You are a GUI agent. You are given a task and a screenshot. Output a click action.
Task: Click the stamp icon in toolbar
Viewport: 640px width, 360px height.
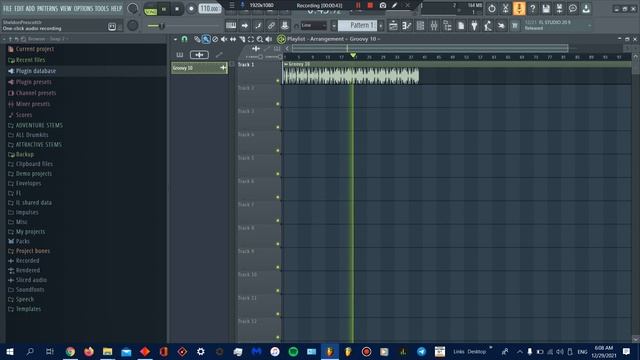[x=285, y=26]
